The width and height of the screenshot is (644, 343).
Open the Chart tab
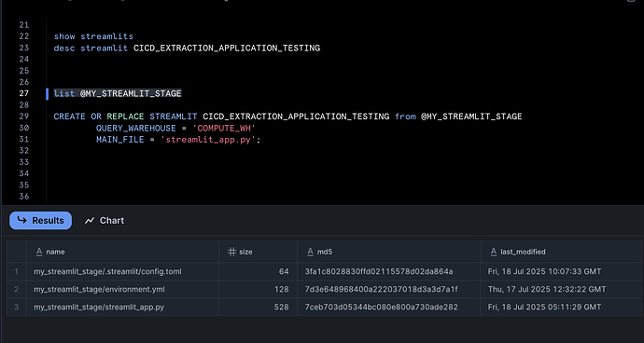(x=105, y=220)
